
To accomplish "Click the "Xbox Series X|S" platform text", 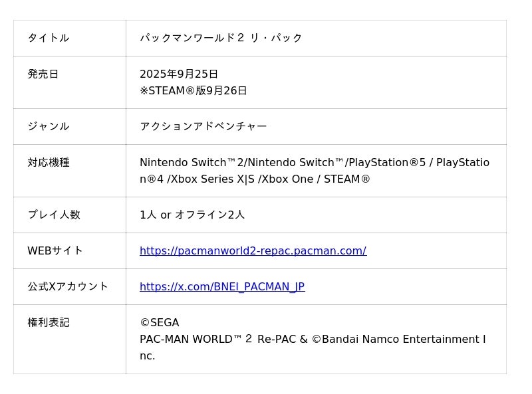I will click(x=217, y=179).
